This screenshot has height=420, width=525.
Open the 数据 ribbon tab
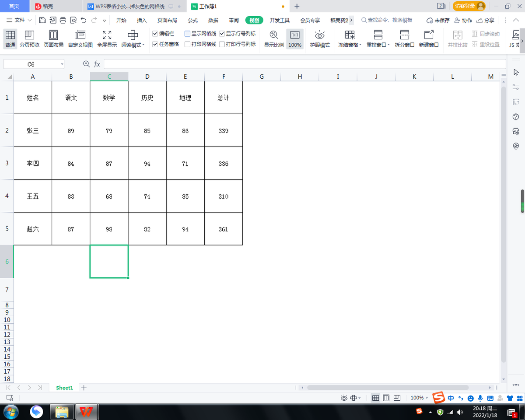213,20
